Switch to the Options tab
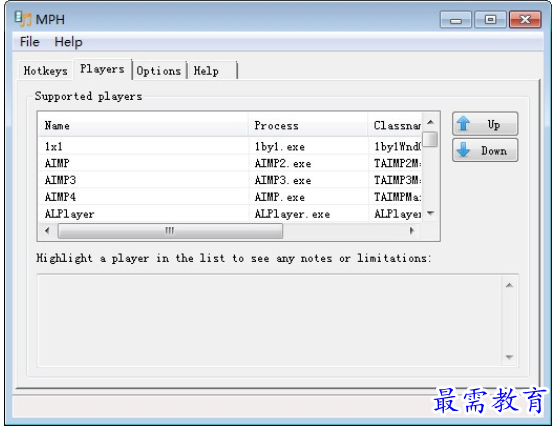This screenshot has width=555, height=432. pos(159,71)
